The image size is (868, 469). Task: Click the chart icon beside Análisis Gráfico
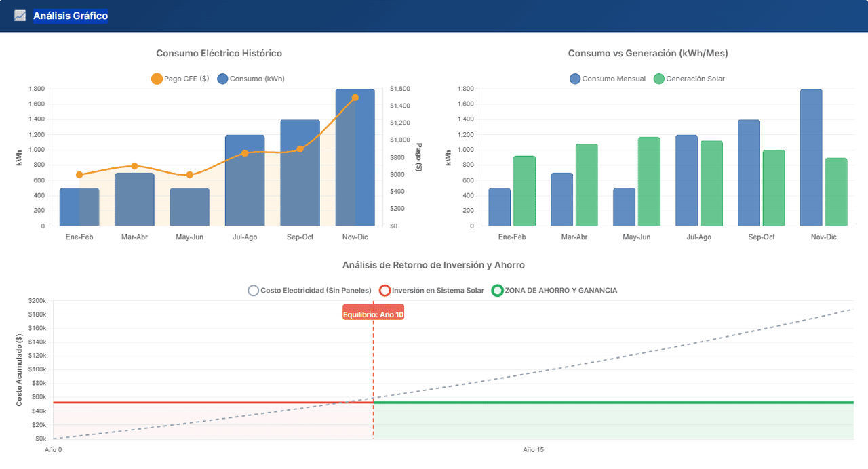coord(20,16)
